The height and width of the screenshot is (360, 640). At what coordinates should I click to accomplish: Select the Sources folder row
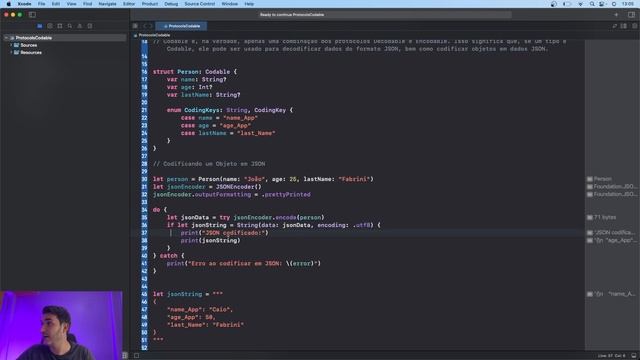click(x=64, y=45)
